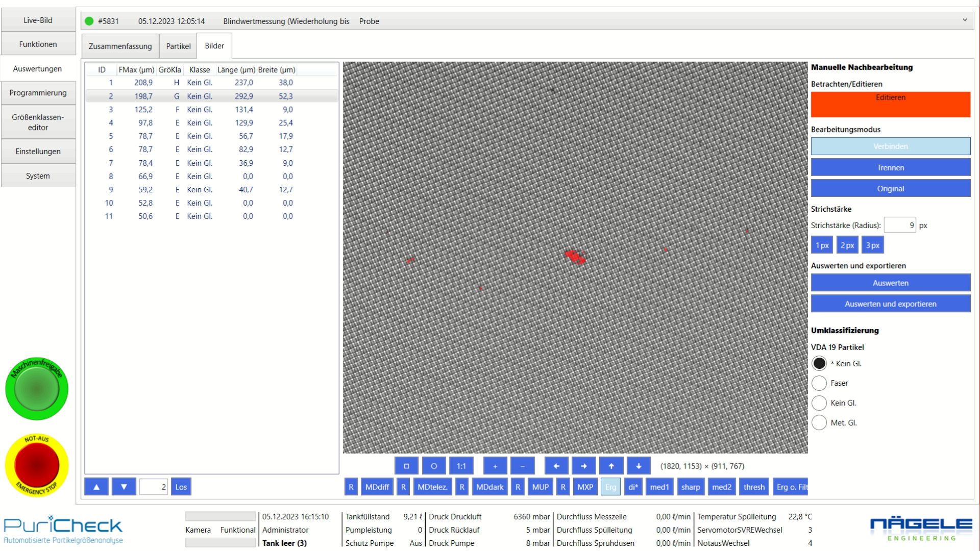This screenshot has height=551, width=980.
Task: Expand the measurement selection dropdown arrow
Action: (x=965, y=20)
